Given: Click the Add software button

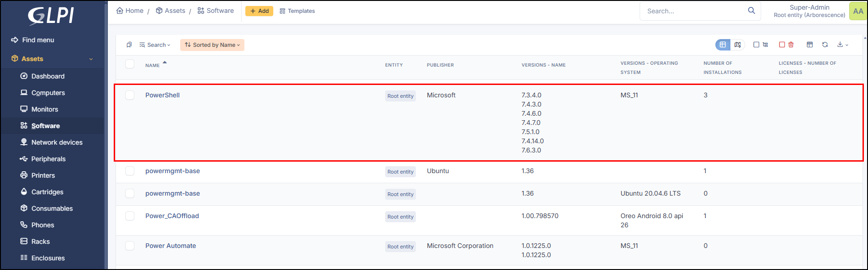Looking at the screenshot, I should click(259, 11).
